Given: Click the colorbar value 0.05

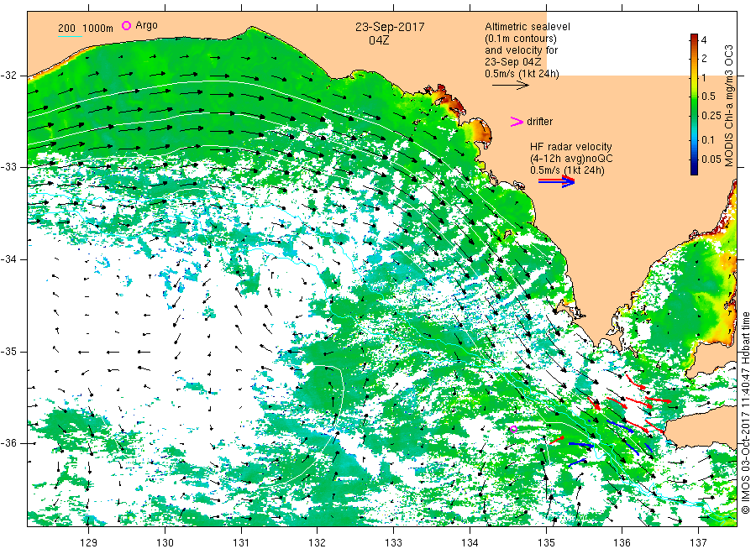Looking at the screenshot, I should 711,159.
